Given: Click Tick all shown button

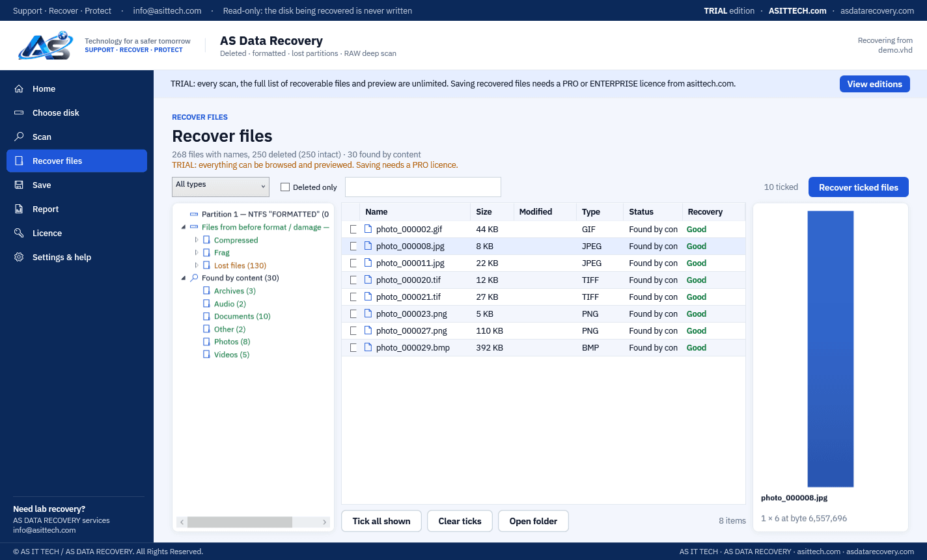Looking at the screenshot, I should [381, 521].
